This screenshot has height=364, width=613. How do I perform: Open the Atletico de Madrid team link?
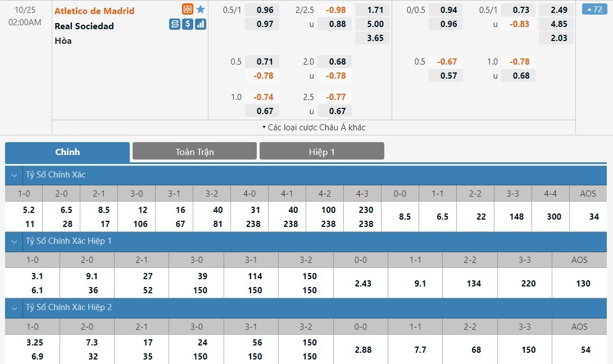[94, 11]
